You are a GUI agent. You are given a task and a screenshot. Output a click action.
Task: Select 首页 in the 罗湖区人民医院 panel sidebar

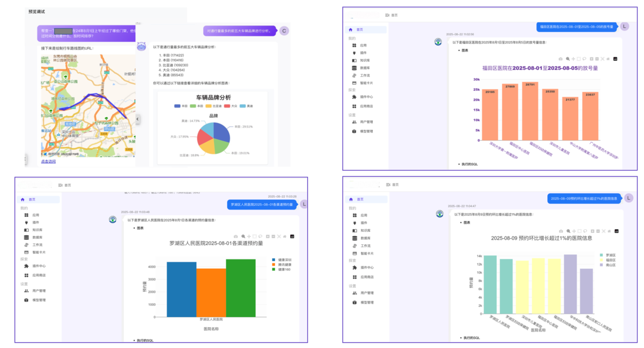click(x=38, y=199)
